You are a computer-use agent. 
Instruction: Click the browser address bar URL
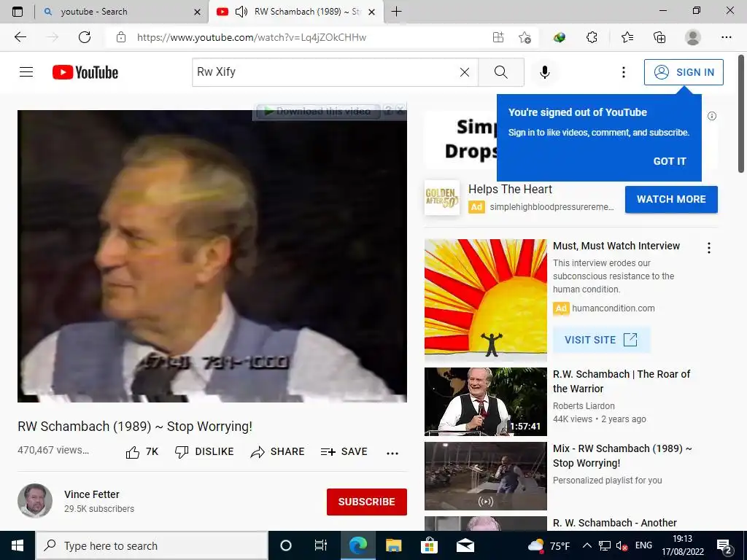(x=252, y=37)
